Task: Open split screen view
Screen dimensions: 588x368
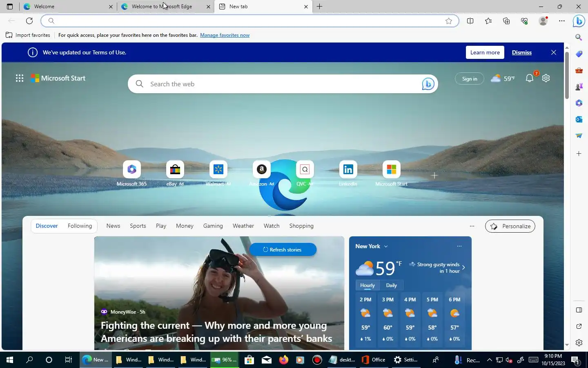Action: click(470, 21)
